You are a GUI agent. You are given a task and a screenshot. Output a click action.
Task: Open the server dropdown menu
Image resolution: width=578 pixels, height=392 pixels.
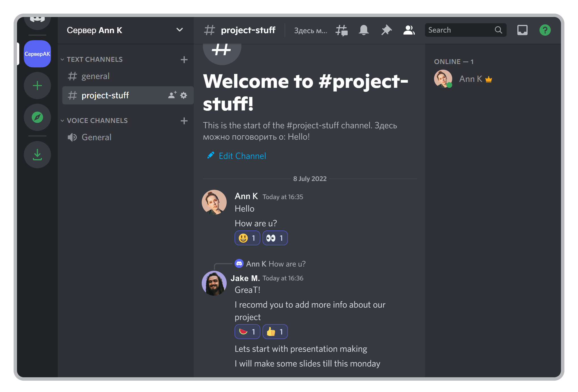pyautogui.click(x=179, y=30)
